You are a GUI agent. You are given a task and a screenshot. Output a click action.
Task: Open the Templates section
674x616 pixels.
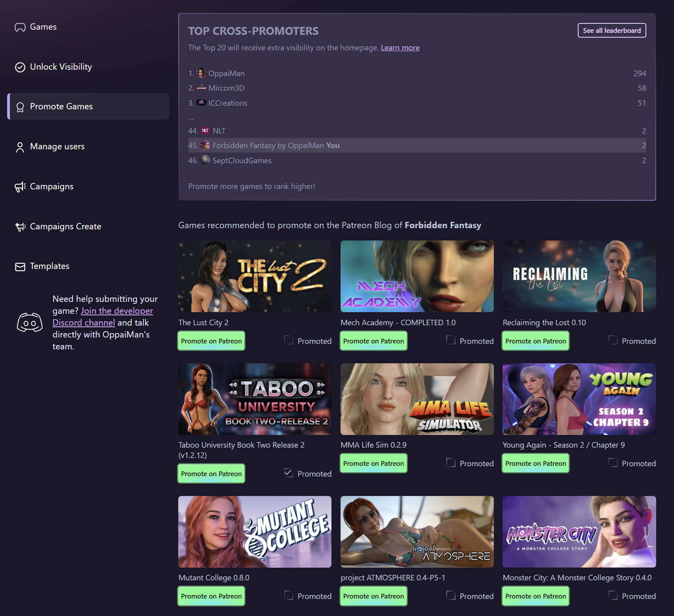point(88,266)
